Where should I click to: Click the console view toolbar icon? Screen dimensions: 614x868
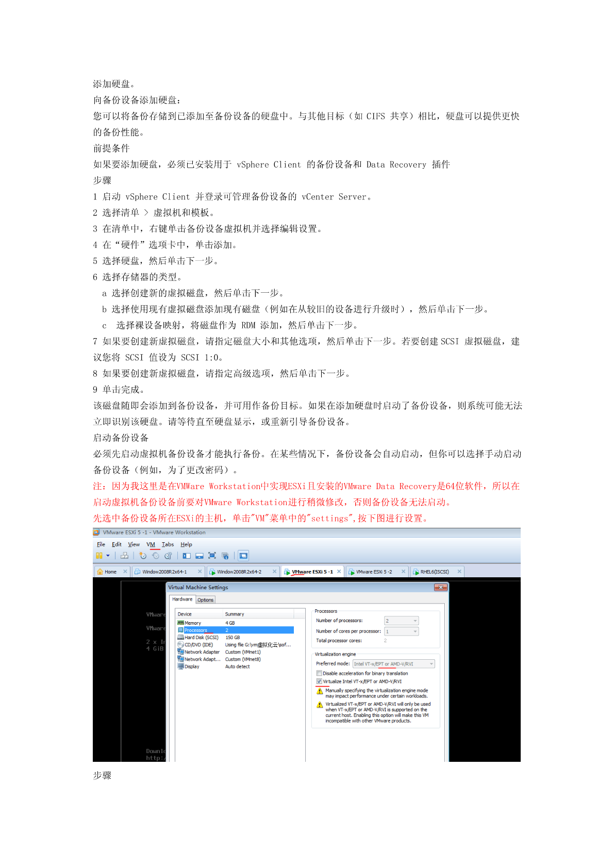243,556
